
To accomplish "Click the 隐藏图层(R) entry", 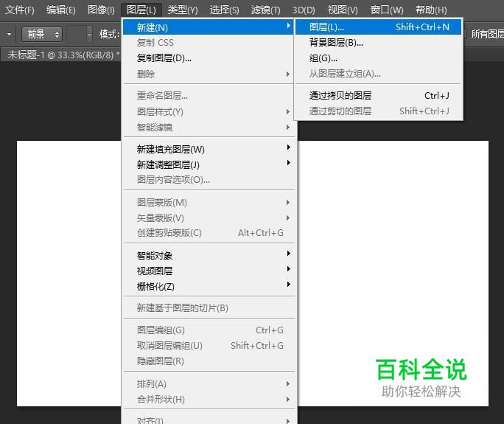I will click(x=209, y=361).
